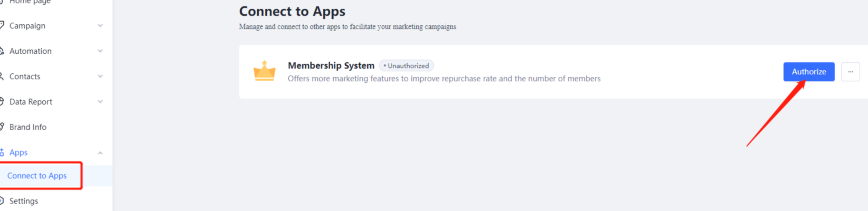Click the Membership System crown icon

click(x=265, y=71)
